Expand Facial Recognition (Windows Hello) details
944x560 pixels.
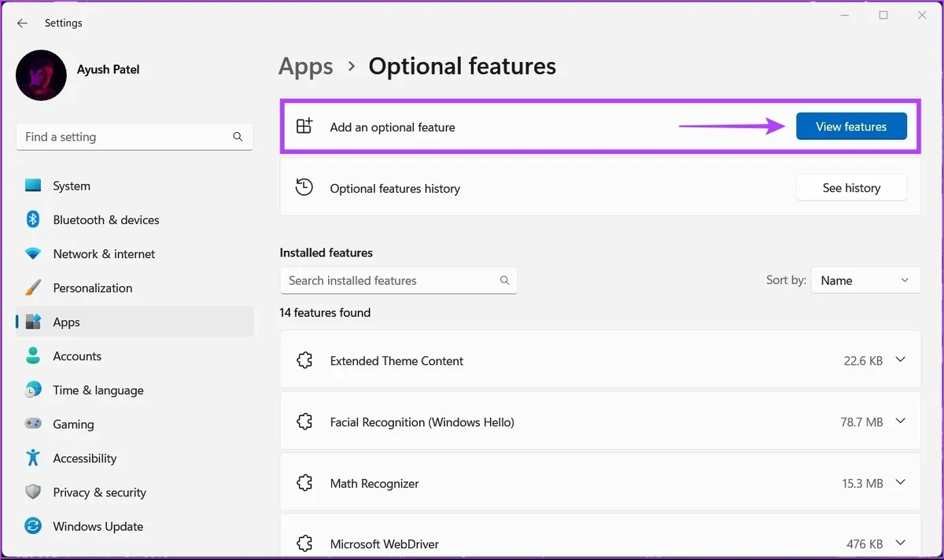point(901,422)
